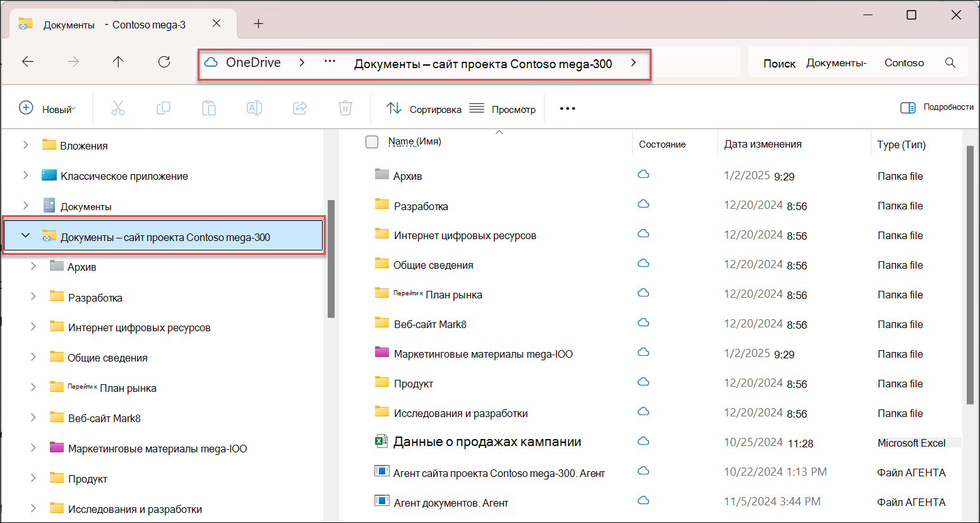The height and width of the screenshot is (523, 980).
Task: Expand Разработка subfolder in navigation tree
Action: point(33,297)
